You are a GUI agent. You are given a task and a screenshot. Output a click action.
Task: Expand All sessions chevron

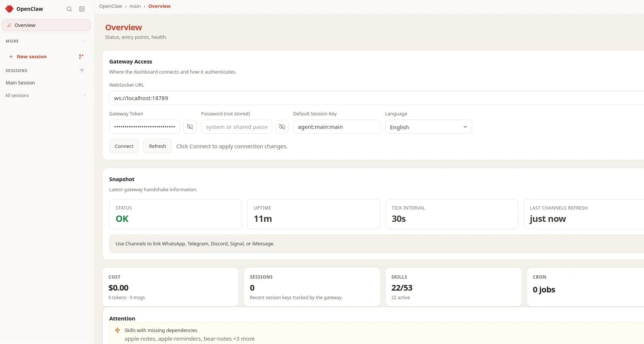(85, 95)
